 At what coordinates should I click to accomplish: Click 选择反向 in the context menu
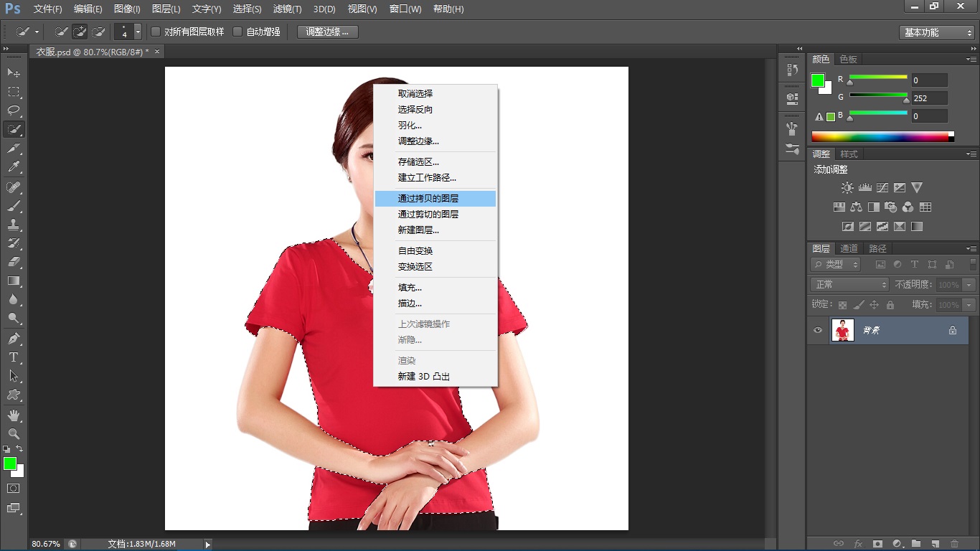click(x=415, y=110)
